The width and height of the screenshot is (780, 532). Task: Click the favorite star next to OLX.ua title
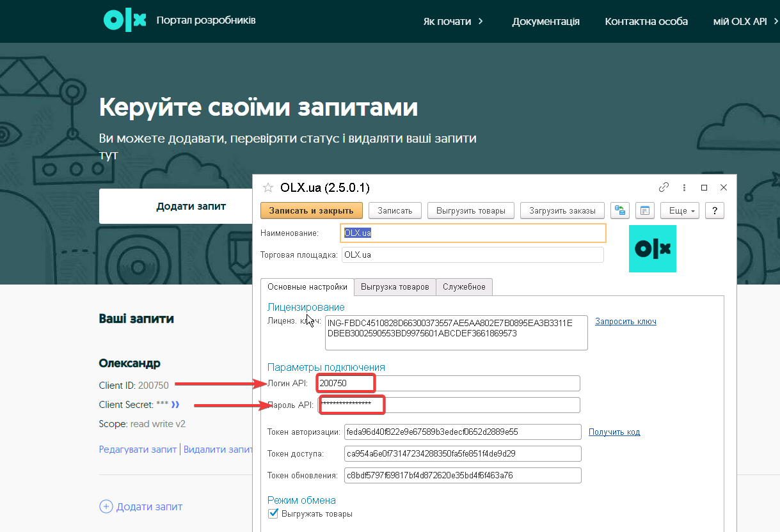click(268, 187)
